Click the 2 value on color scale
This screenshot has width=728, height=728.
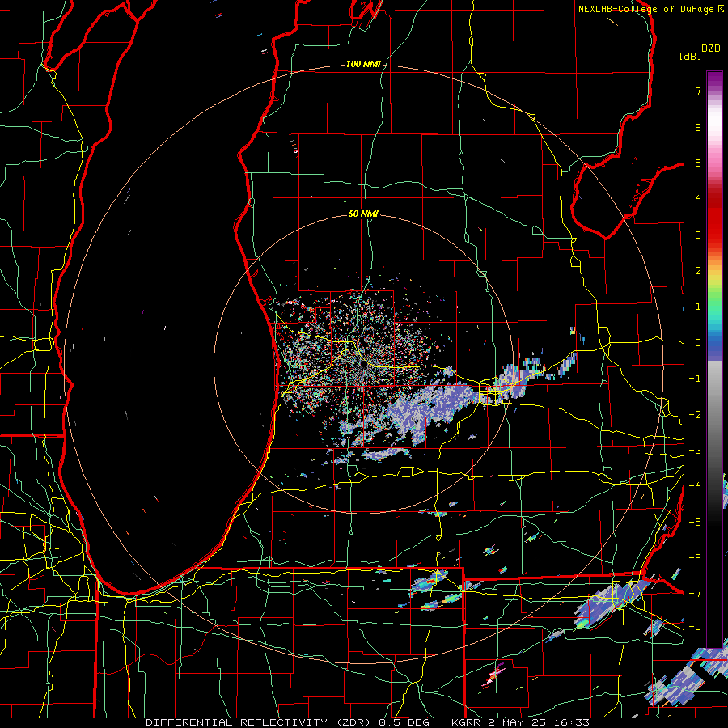pyautogui.click(x=698, y=271)
